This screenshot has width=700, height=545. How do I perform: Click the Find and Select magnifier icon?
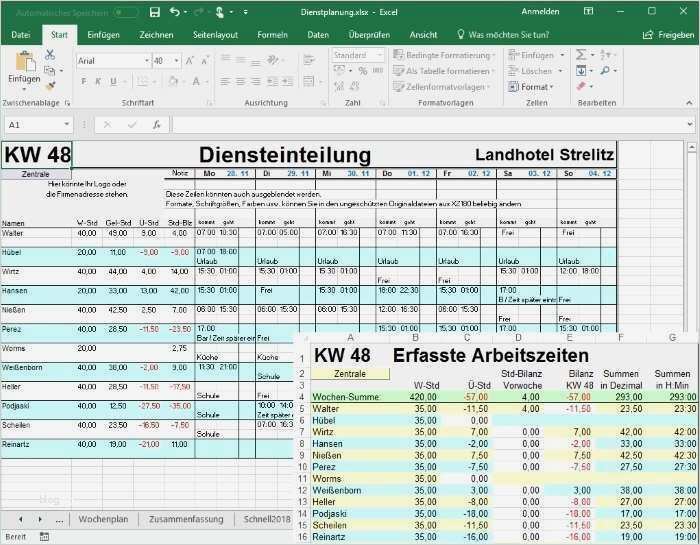[605, 71]
